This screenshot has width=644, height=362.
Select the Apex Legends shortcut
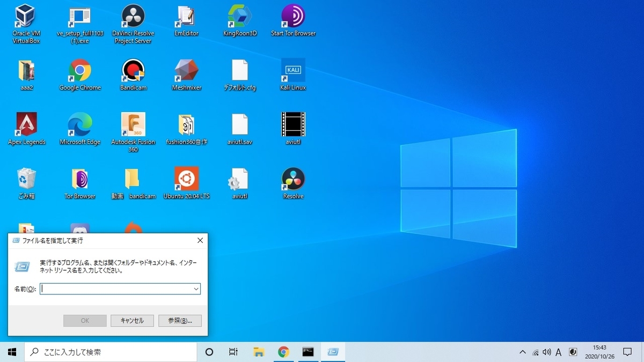[x=27, y=129]
